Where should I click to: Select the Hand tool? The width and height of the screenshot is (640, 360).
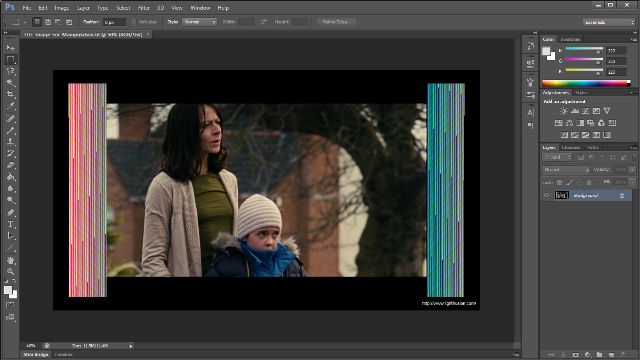(x=11, y=260)
